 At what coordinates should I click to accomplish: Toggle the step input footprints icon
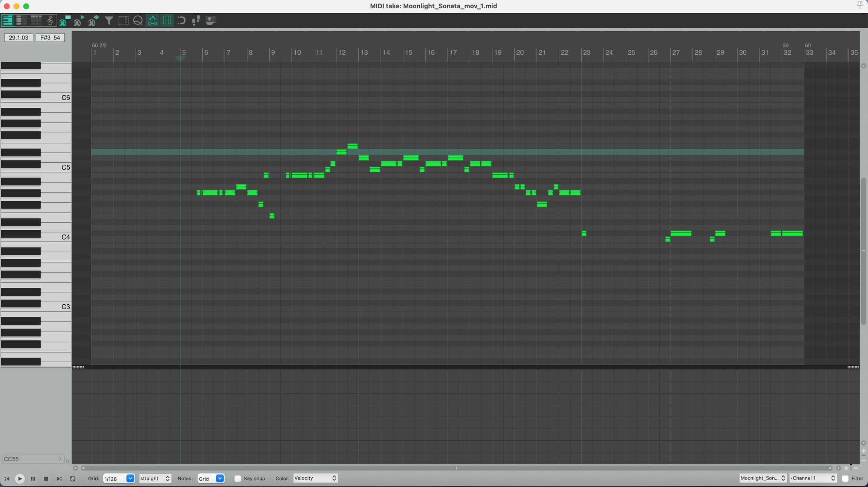click(196, 20)
